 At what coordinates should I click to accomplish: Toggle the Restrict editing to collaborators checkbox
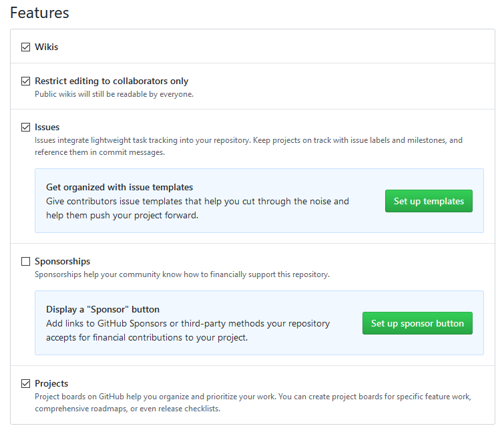click(26, 81)
